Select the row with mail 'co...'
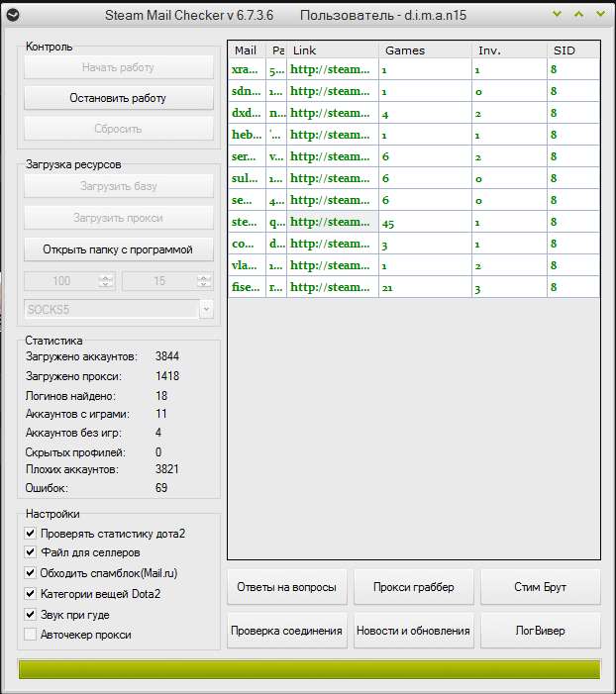This screenshot has width=616, height=694. click(414, 244)
